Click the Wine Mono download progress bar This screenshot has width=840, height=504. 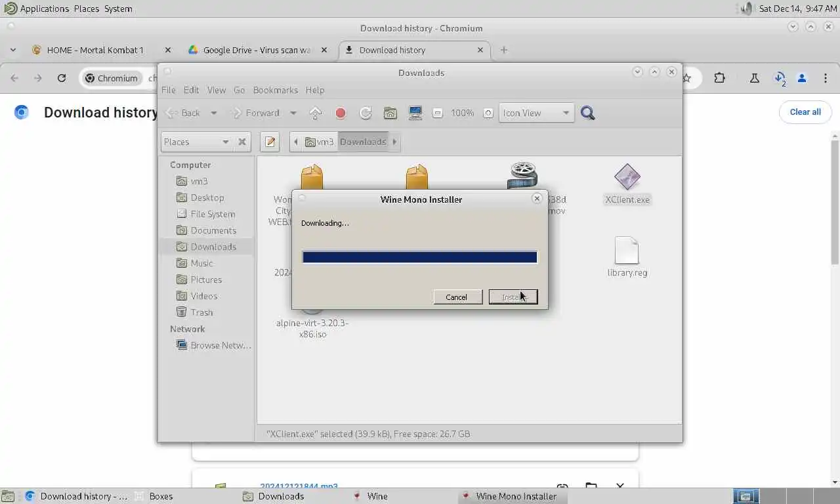419,257
